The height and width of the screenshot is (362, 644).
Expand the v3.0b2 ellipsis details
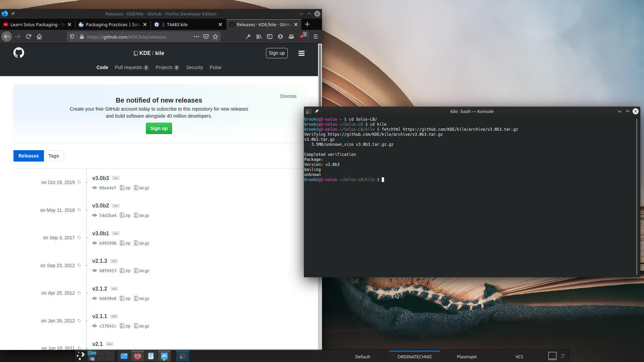(116, 206)
